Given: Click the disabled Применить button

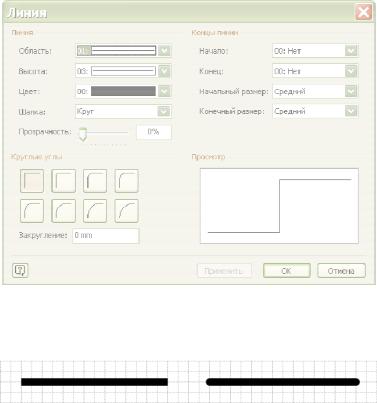Looking at the screenshot, I should pos(224,271).
